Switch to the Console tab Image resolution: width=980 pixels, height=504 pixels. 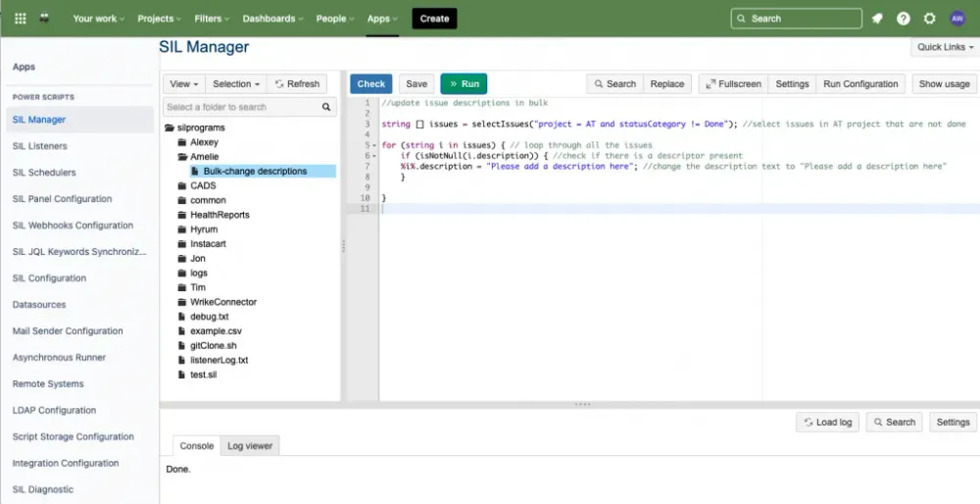[x=196, y=446]
